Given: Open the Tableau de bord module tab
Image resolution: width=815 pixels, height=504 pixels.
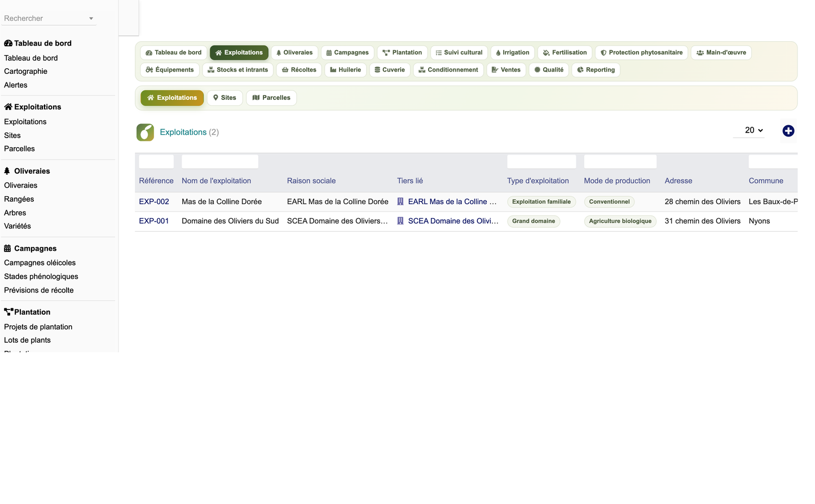Looking at the screenshot, I should 173,52.
